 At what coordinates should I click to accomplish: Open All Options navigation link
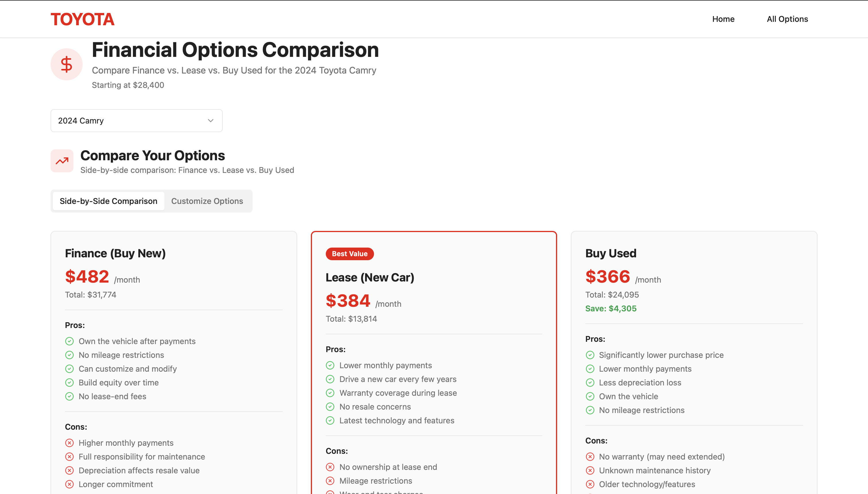click(787, 19)
